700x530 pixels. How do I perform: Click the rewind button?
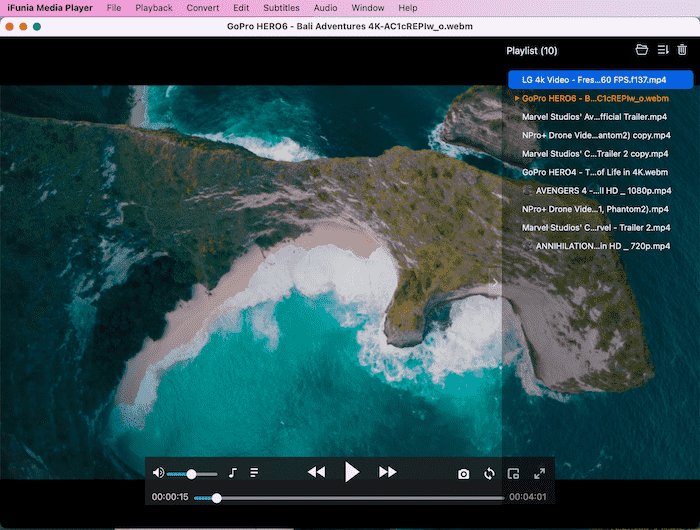point(316,472)
